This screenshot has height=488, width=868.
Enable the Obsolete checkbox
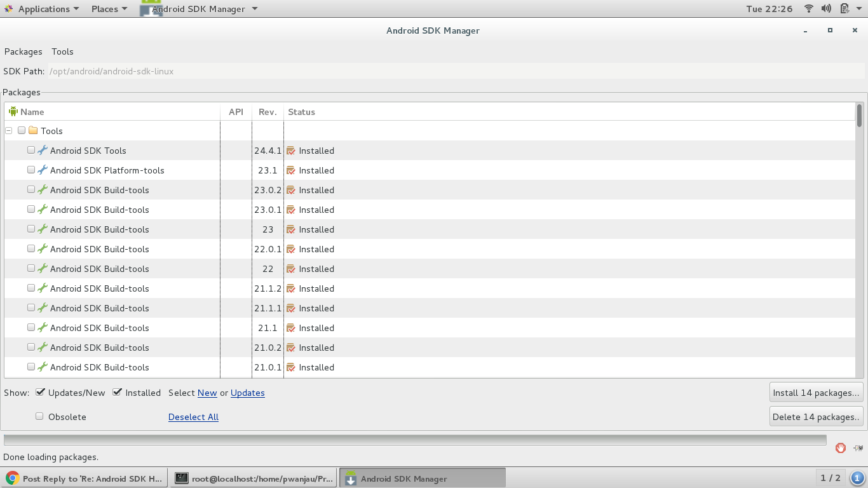pos(39,416)
